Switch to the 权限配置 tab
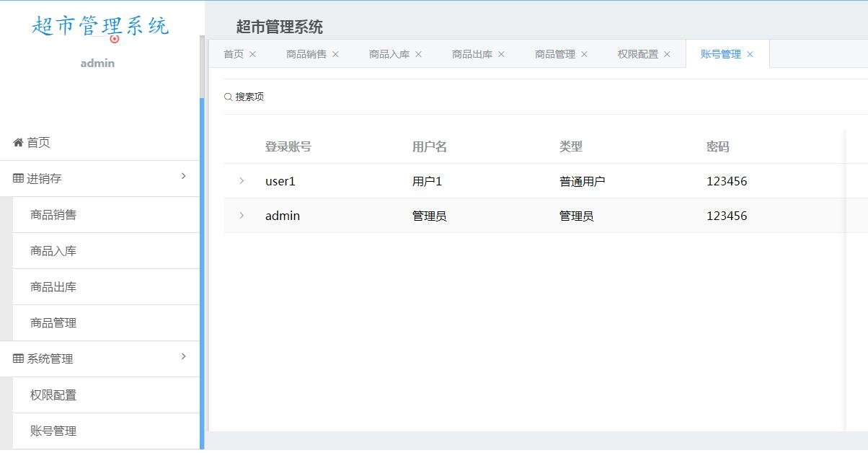The height and width of the screenshot is (453, 868). click(x=638, y=54)
